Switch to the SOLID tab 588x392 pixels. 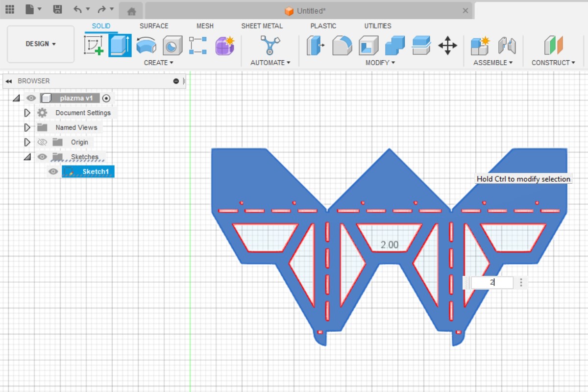[x=101, y=26]
